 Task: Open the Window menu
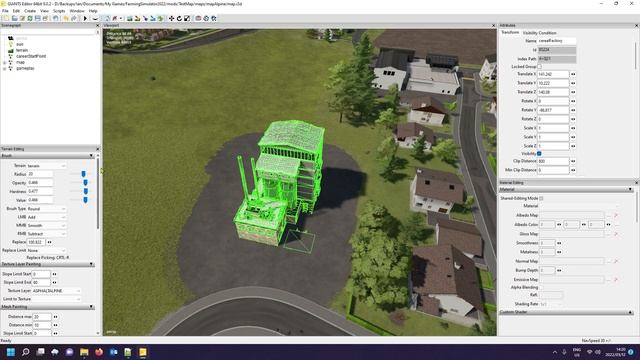77,11
